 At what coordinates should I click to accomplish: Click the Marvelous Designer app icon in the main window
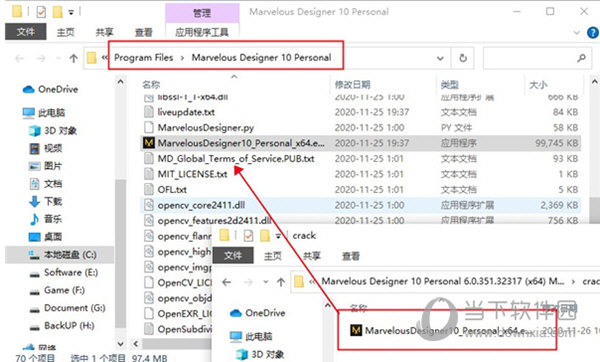pyautogui.click(x=148, y=143)
